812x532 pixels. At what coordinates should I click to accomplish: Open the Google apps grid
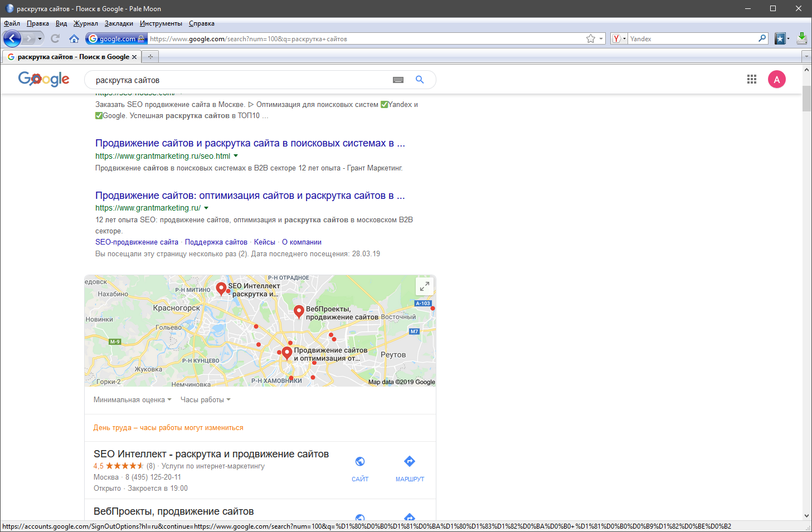[752, 79]
